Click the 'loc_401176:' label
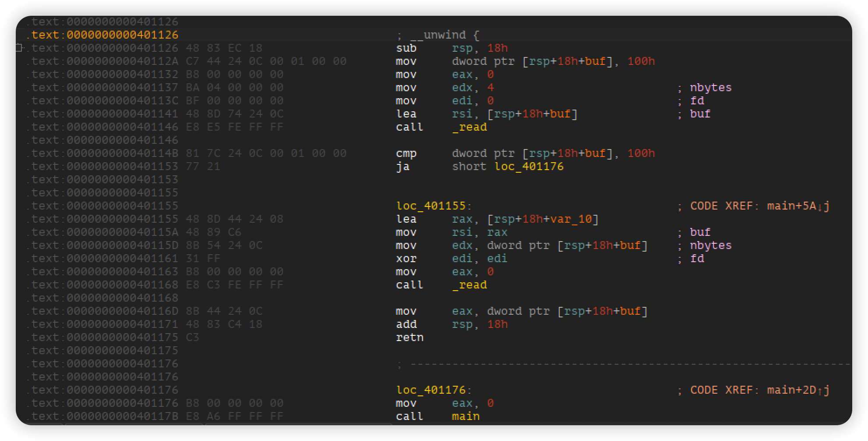Screen dimensions: 868x441 [x=434, y=390]
